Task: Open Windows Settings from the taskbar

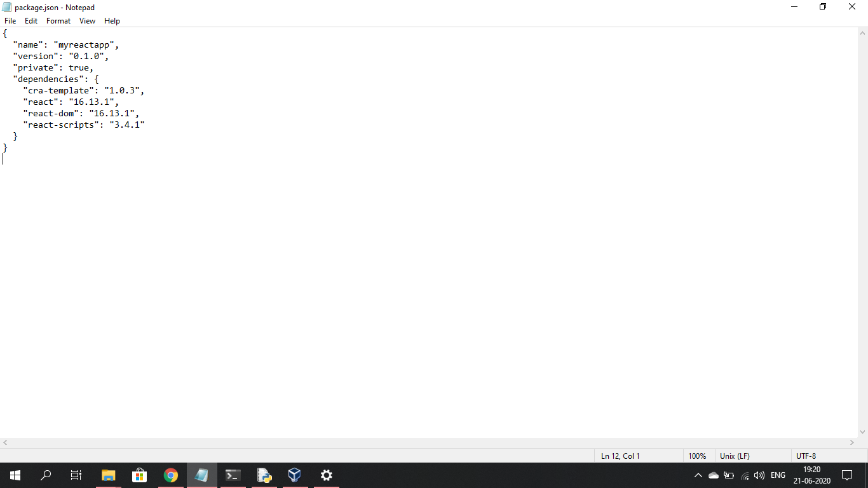Action: (325, 475)
